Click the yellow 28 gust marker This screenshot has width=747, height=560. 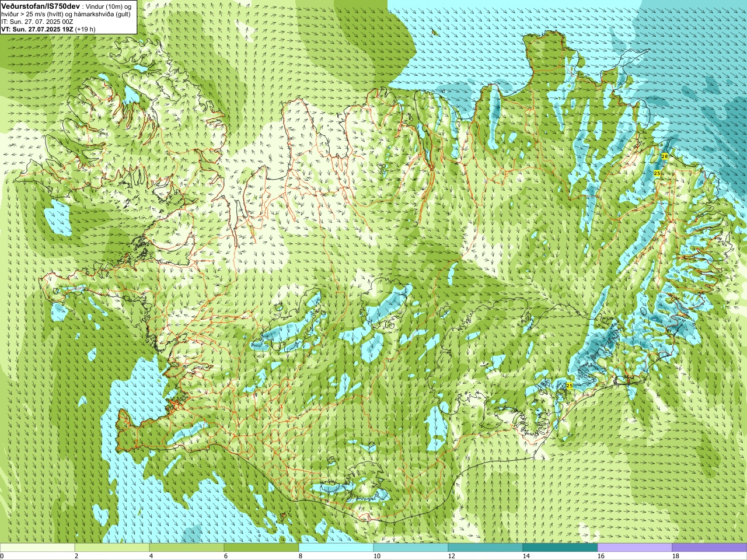tap(664, 156)
